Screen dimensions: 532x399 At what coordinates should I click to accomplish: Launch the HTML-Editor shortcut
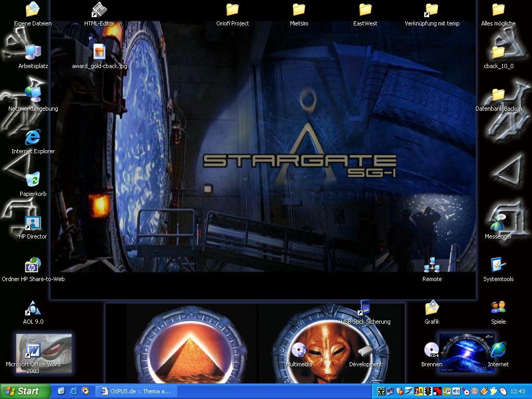point(99,10)
